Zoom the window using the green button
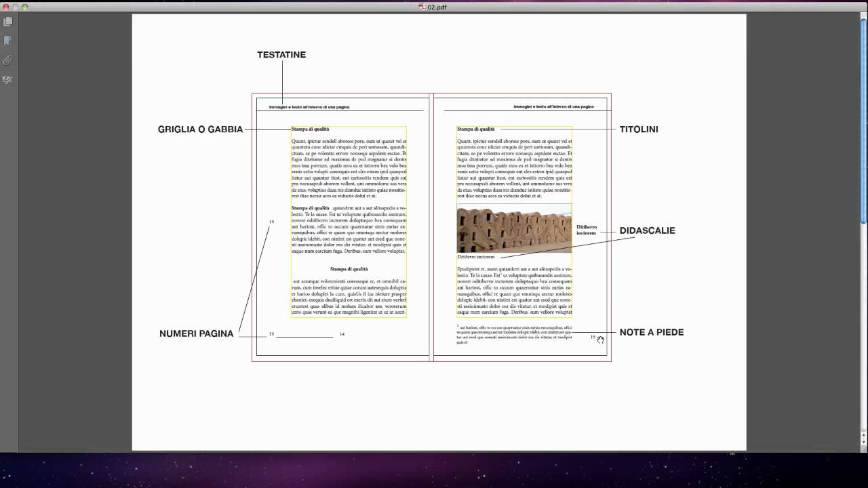868x488 pixels. point(24,7)
